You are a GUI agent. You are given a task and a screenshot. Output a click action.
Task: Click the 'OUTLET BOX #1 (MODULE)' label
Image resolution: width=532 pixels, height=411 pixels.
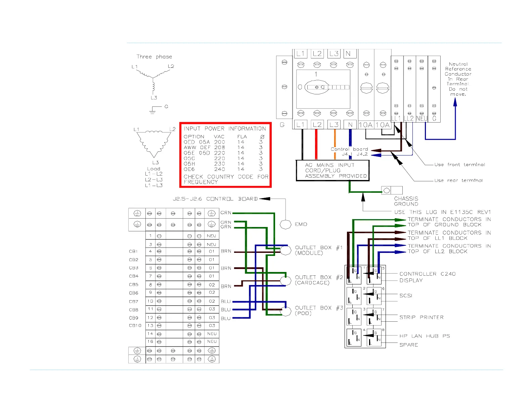319,250
